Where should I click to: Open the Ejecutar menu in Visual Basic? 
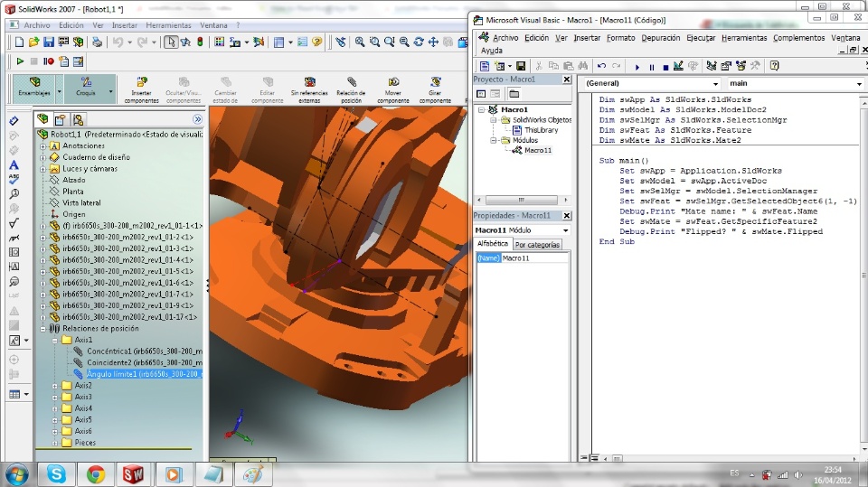tap(701, 38)
